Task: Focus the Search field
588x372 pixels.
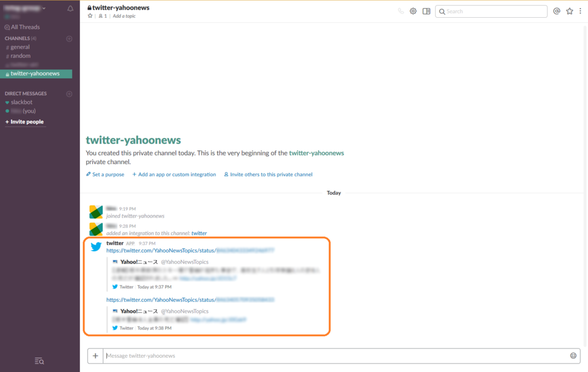Action: point(491,11)
